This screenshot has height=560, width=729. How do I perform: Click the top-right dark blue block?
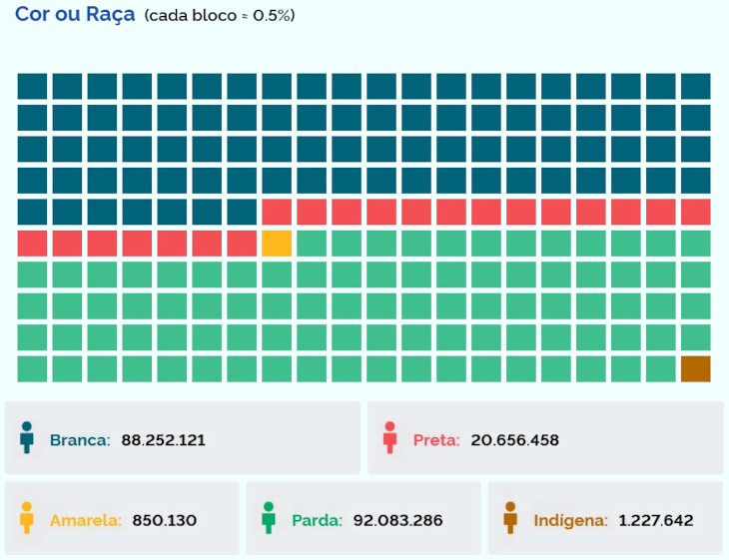coord(695,86)
